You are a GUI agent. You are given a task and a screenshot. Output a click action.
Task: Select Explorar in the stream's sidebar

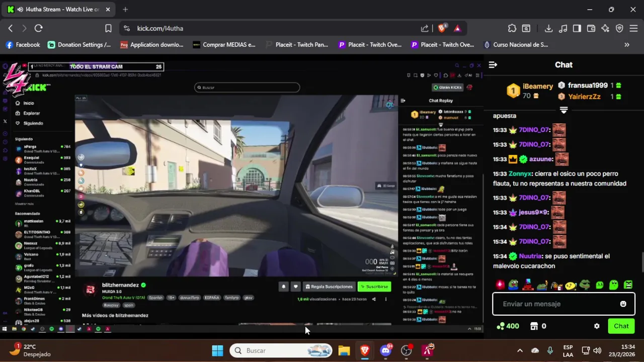pyautogui.click(x=28, y=113)
